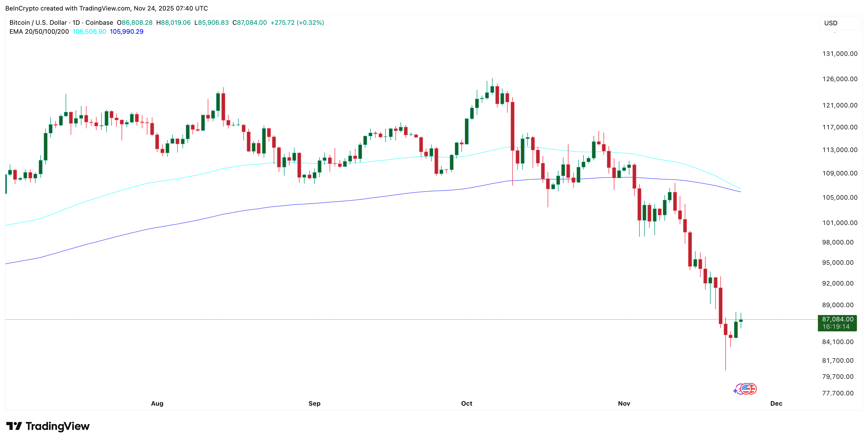Click the Bitcoin / U.S. Dollar symbol title

(38, 23)
